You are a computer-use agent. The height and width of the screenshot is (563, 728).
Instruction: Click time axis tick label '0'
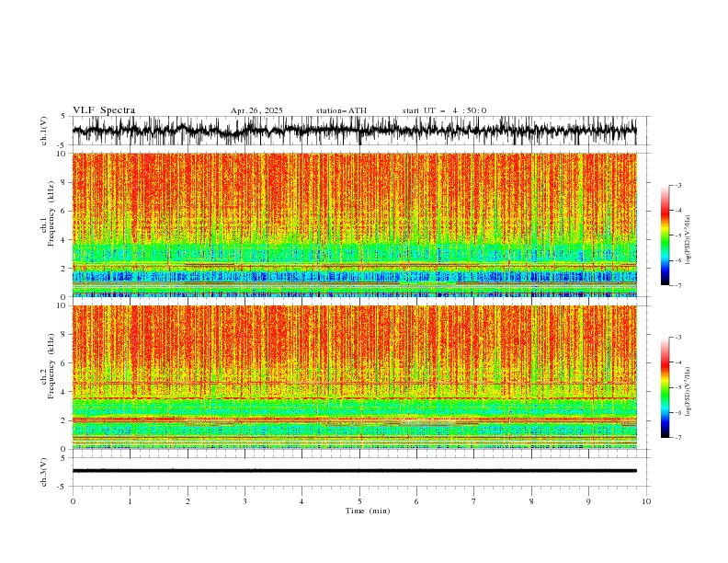click(73, 501)
